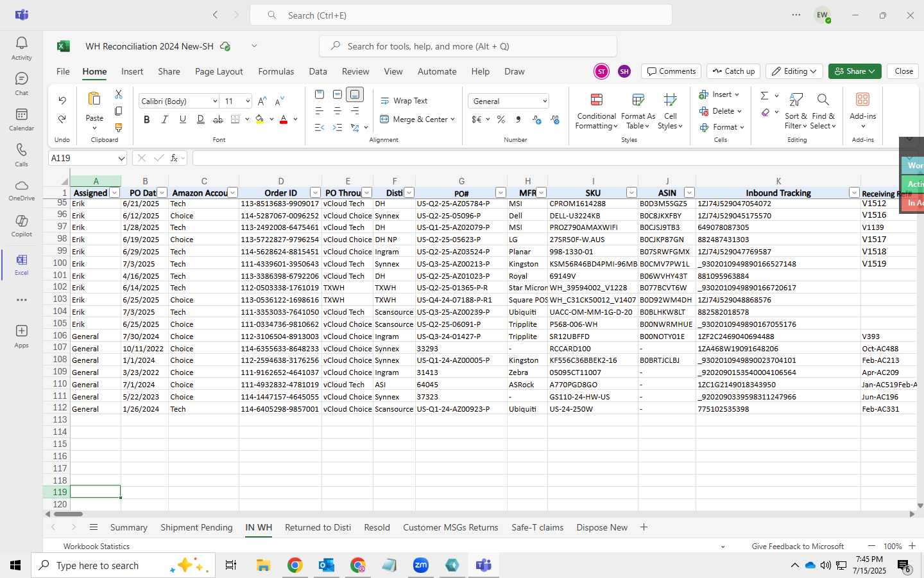Decrease cell indent
This screenshot has width=924, height=578.
tap(320, 128)
